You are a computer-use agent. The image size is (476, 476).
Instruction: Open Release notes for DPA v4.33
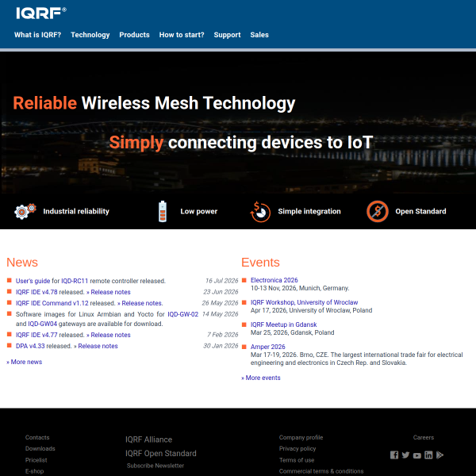[x=98, y=346]
